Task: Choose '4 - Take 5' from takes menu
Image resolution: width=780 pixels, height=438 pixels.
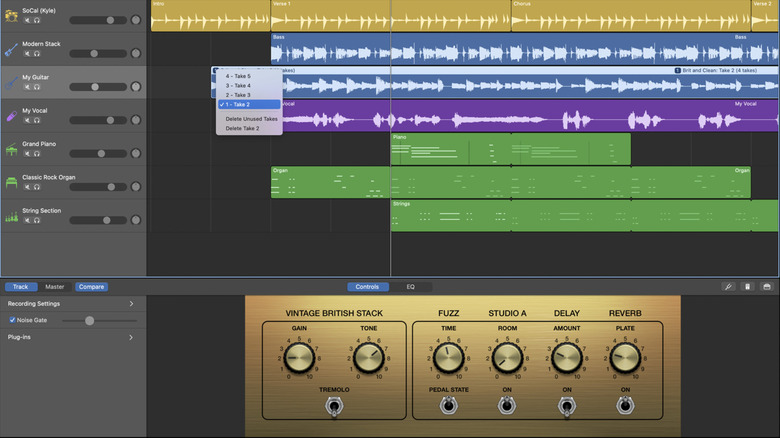Action: (238, 76)
